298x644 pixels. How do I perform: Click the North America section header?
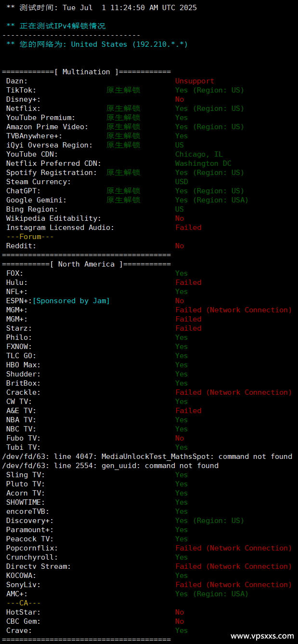click(87, 264)
